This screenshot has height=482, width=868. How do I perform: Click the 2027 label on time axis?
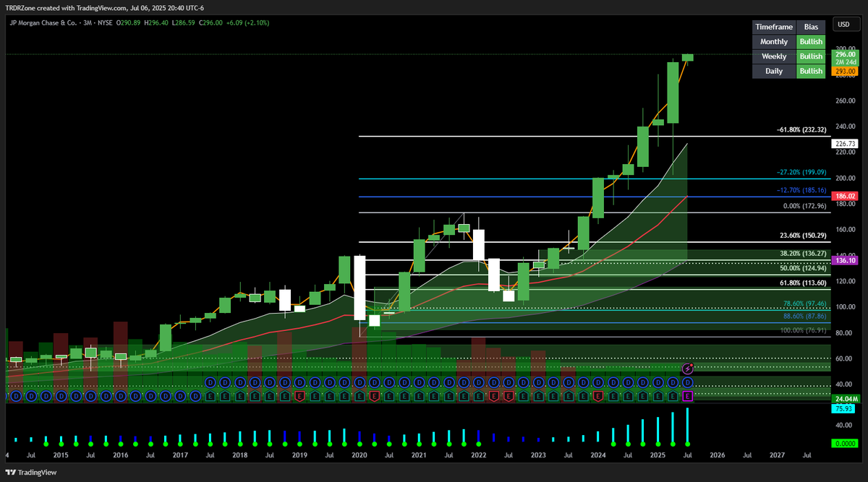coord(777,456)
